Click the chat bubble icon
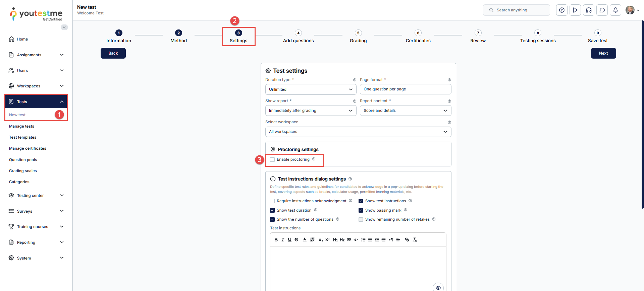 coord(602,10)
